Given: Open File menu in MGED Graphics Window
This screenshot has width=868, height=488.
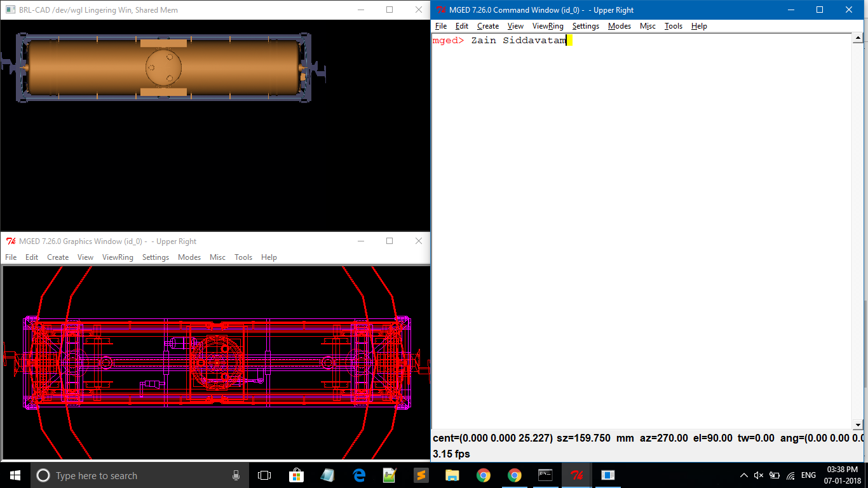Looking at the screenshot, I should click(x=11, y=257).
